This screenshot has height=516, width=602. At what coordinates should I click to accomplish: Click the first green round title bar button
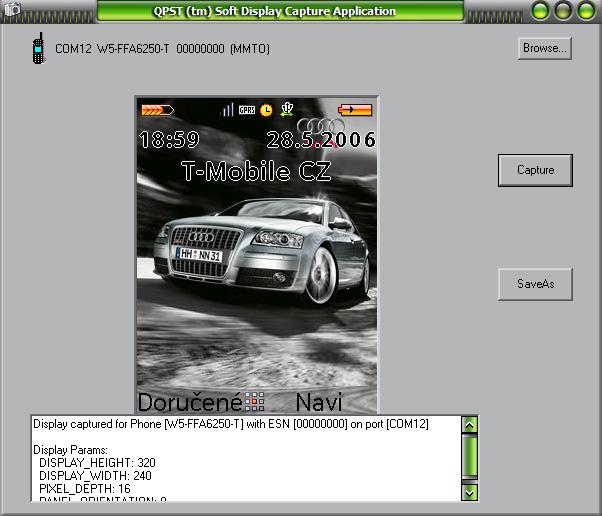point(540,10)
